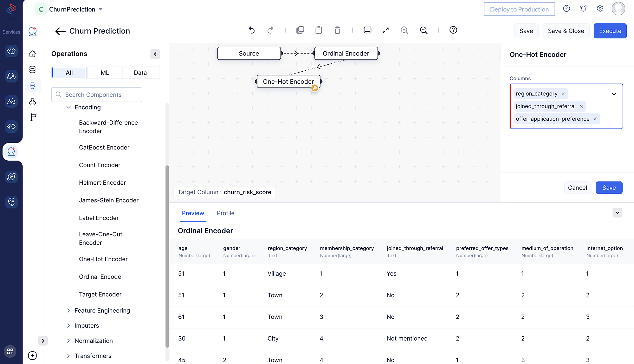Image resolution: width=634 pixels, height=364 pixels.
Task: Click the redo arrow icon
Action: coord(270,30)
